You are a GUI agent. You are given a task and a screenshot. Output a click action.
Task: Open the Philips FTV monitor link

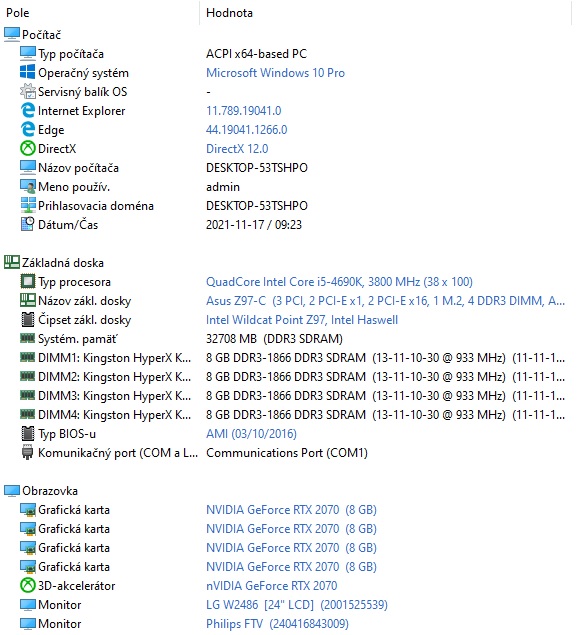(277, 624)
